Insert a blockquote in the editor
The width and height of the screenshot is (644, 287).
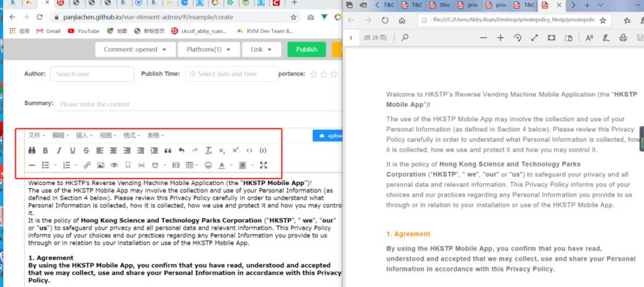point(168,151)
